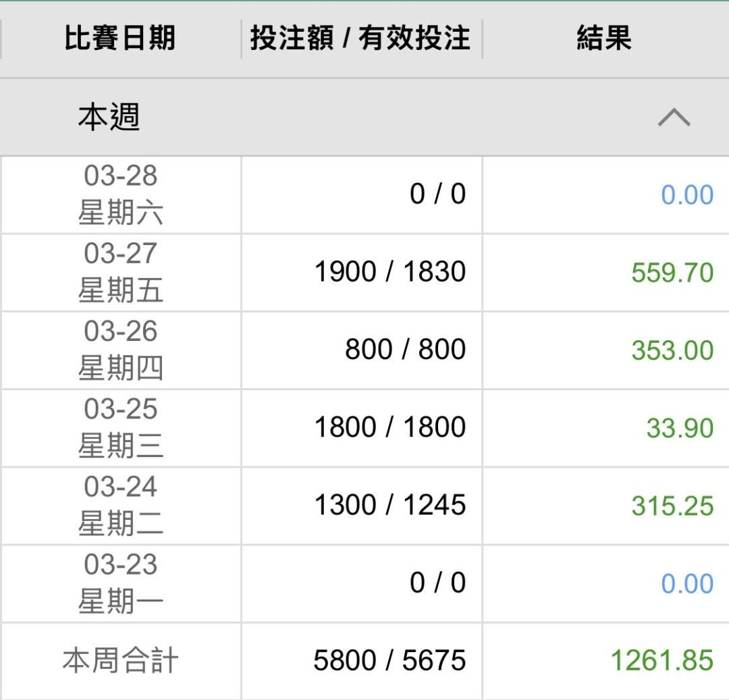
Task: Click the 本周合計 weekly total label
Action: [x=120, y=660]
